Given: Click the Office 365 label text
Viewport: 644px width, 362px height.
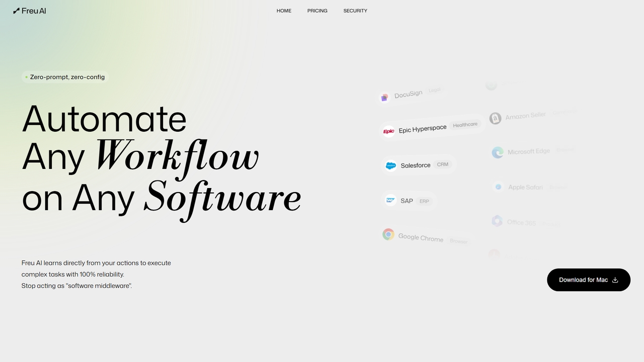Looking at the screenshot, I should [521, 222].
